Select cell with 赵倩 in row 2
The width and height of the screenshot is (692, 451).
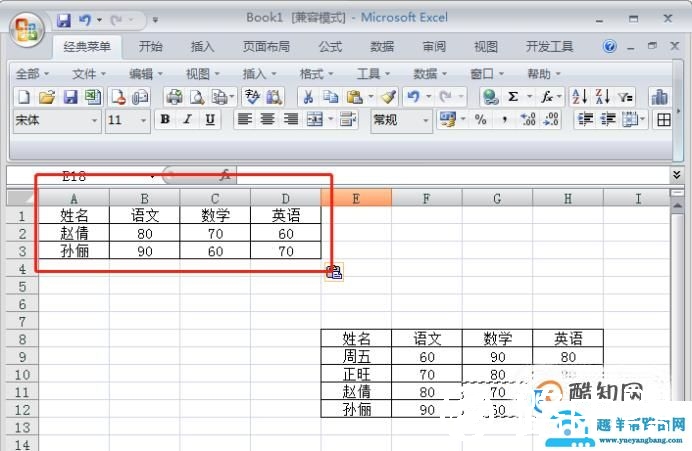[74, 233]
